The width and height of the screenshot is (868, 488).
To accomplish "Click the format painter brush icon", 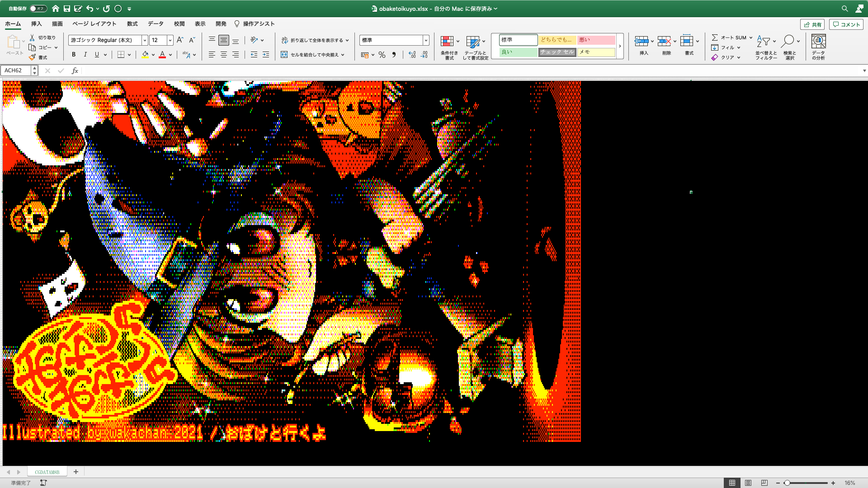I will [x=32, y=57].
